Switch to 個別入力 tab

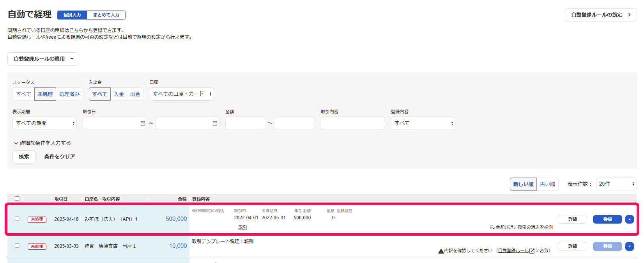72,15
